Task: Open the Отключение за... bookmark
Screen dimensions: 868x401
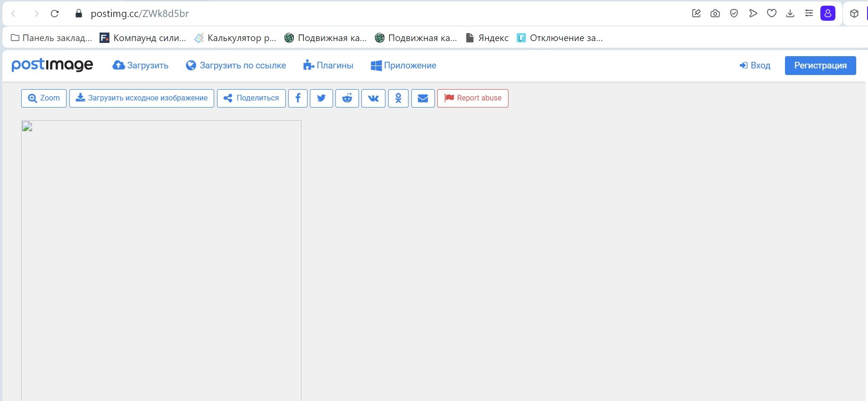Action: tap(559, 38)
